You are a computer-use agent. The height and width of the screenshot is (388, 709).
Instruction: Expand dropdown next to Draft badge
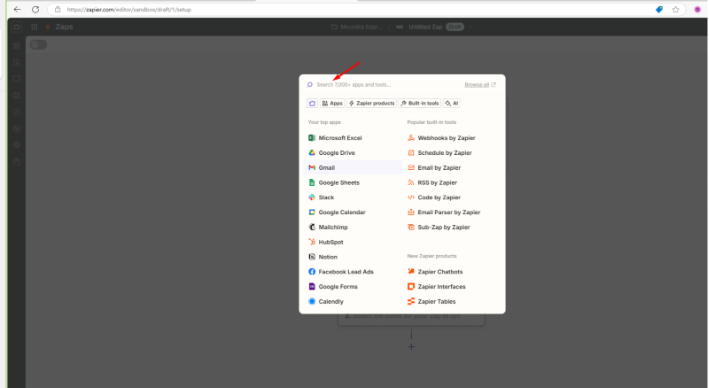[x=470, y=27]
